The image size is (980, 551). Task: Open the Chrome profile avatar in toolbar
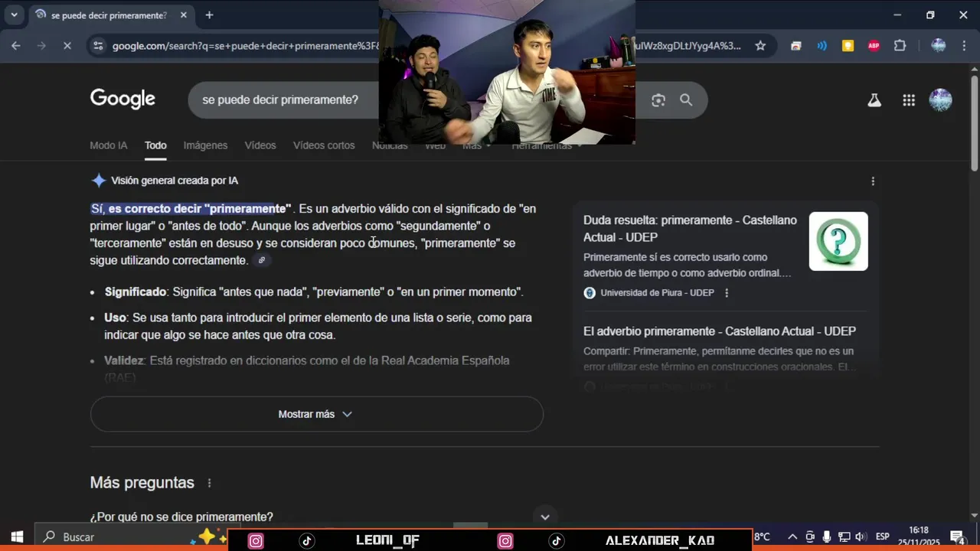click(939, 46)
